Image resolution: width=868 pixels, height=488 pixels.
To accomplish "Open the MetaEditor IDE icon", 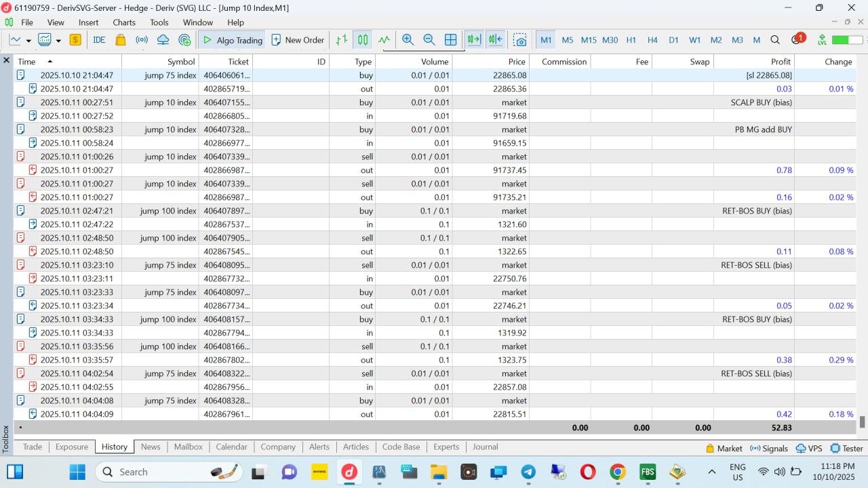I will click(99, 40).
